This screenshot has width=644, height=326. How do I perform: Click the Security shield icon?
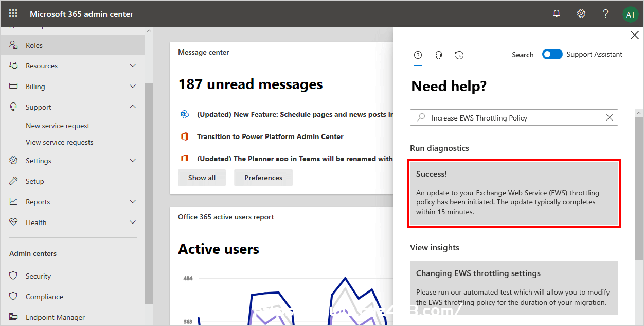(x=14, y=276)
